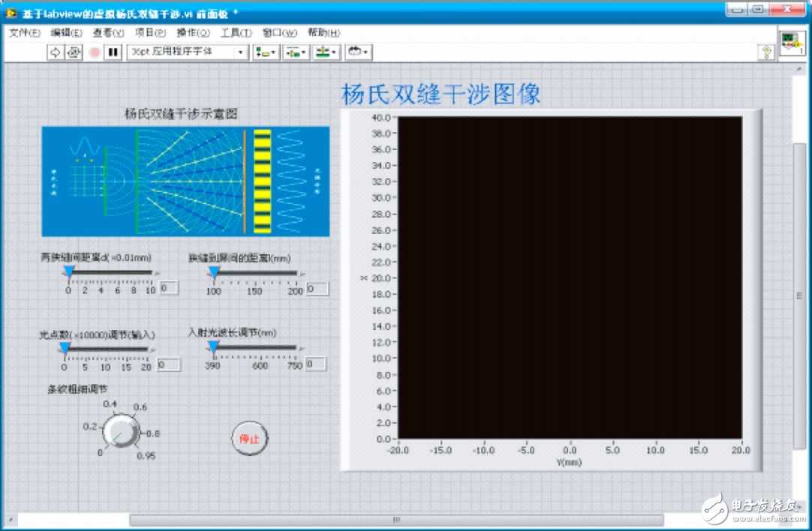Click the 0.95 mark on the knob scale
812x531 pixels.
click(x=146, y=456)
